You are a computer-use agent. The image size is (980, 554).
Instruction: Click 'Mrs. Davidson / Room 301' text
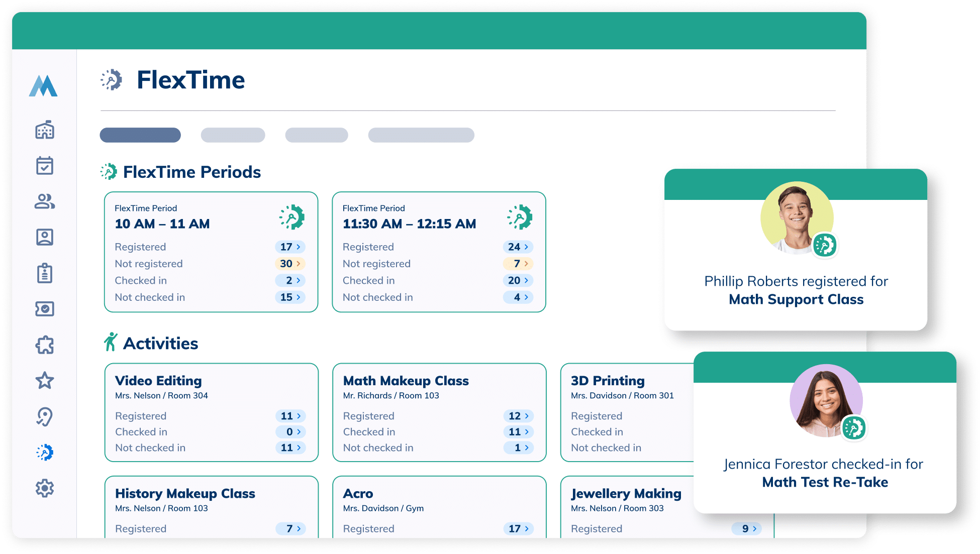[622, 396]
